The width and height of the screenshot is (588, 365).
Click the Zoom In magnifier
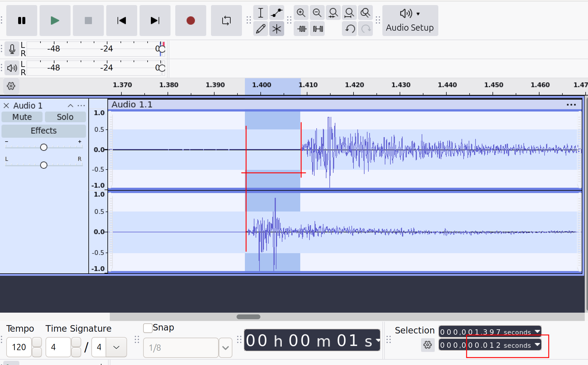[301, 13]
